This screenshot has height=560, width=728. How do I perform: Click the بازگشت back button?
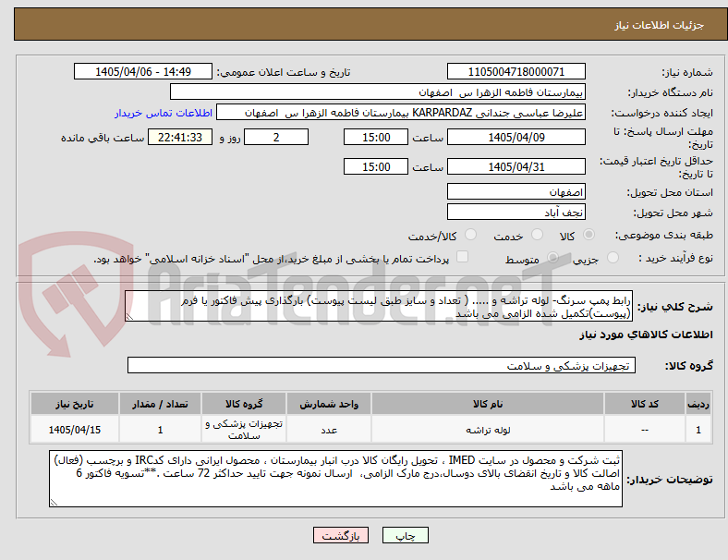(341, 535)
